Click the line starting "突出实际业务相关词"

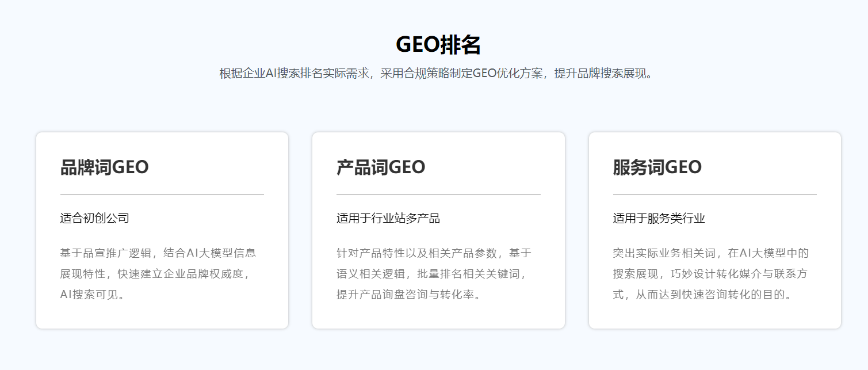click(711, 253)
